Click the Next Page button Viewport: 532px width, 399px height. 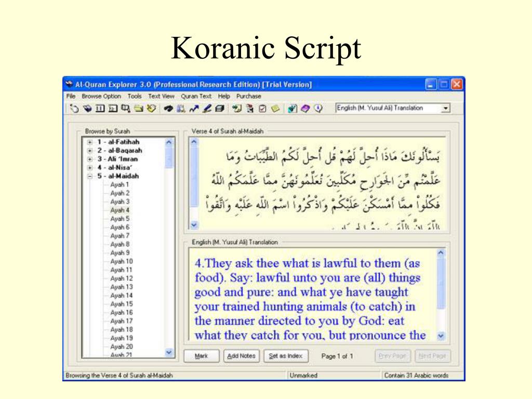[433, 356]
